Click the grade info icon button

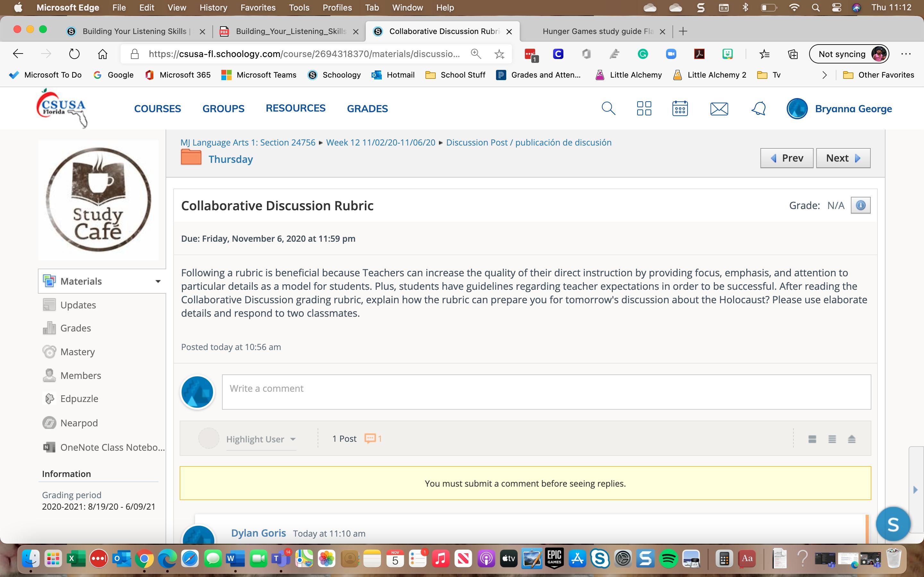860,205
